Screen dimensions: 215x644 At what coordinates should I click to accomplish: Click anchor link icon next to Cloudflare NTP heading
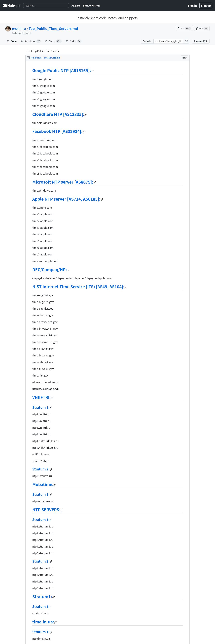86,115
